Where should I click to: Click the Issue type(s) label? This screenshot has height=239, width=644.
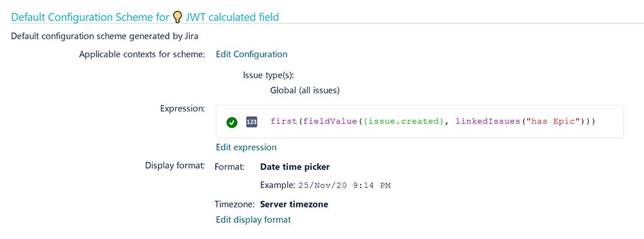(x=269, y=75)
